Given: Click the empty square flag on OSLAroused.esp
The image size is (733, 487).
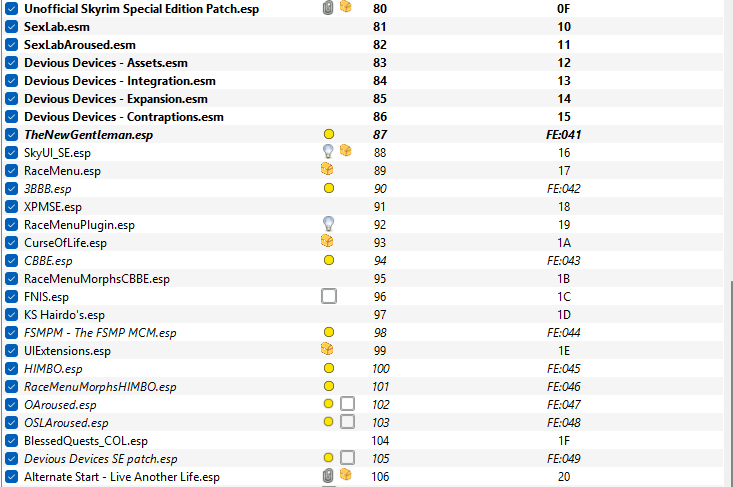Looking at the screenshot, I should (347, 422).
